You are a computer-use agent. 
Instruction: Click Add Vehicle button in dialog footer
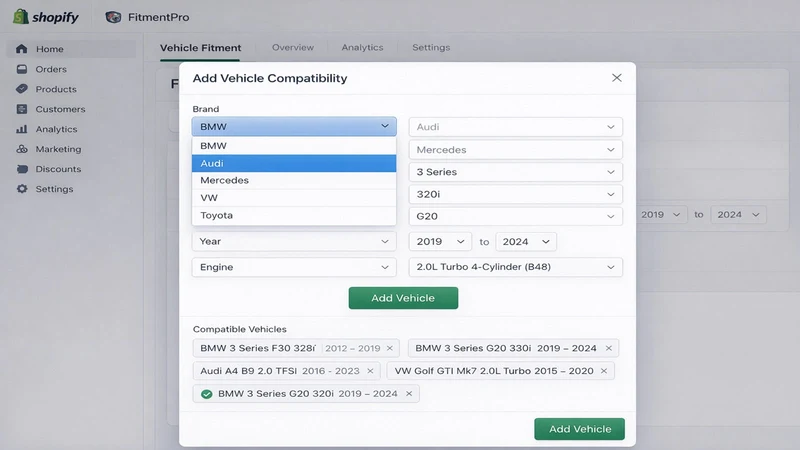(580, 429)
